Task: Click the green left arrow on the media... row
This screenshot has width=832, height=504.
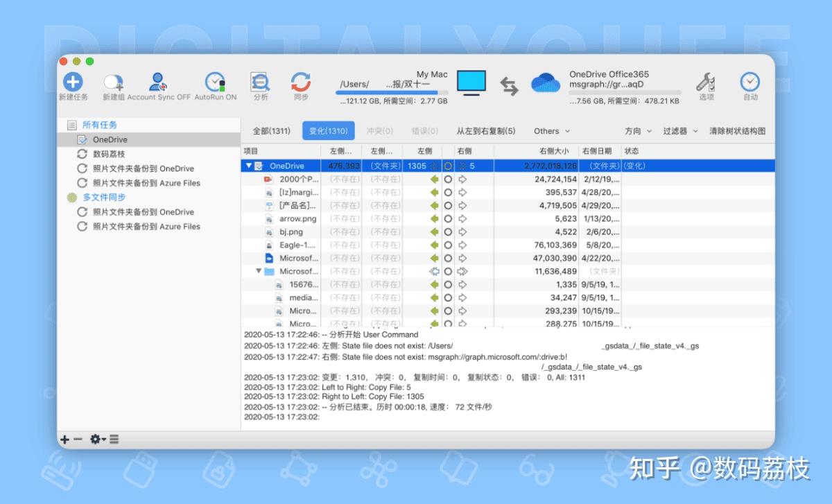Action: (435, 297)
